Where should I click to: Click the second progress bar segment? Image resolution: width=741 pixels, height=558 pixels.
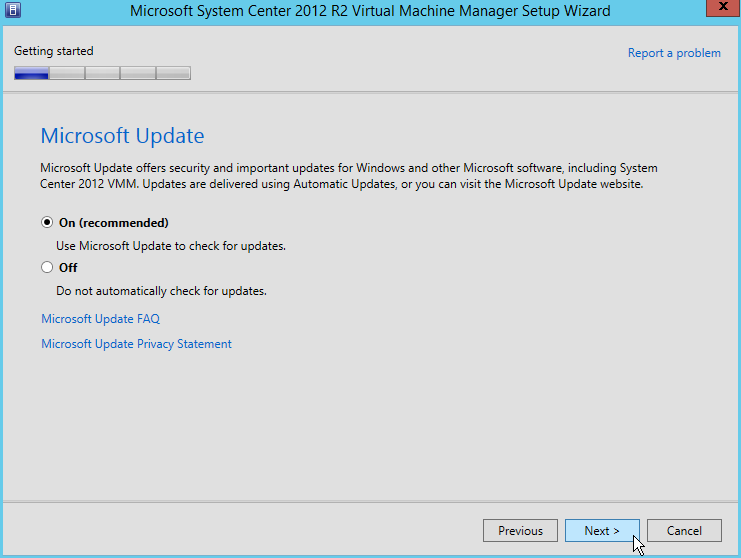(67, 73)
